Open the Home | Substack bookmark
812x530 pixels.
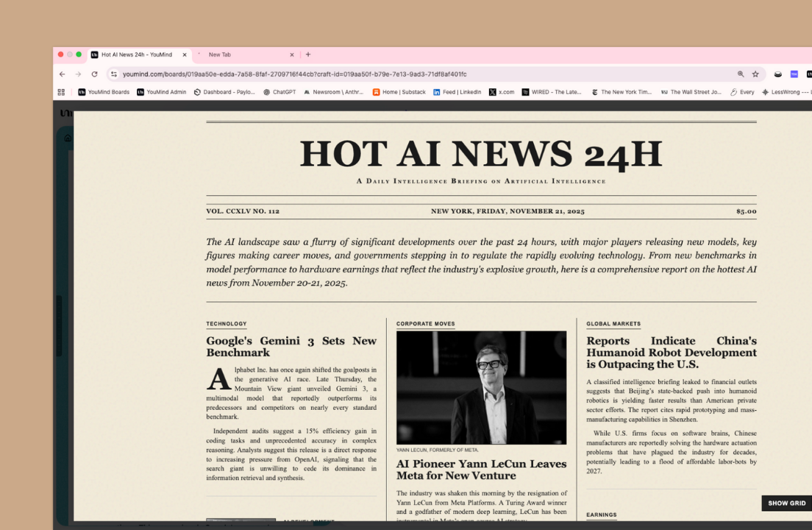[399, 92]
